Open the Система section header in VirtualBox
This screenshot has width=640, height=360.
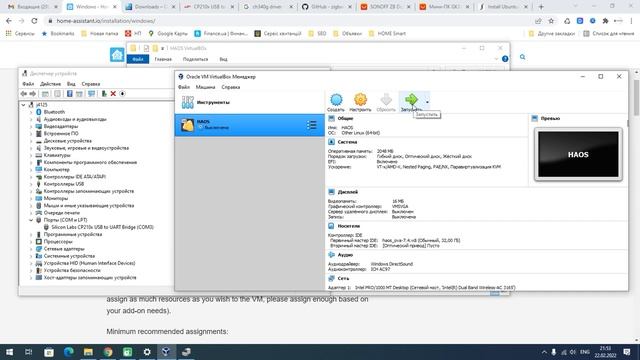(347, 142)
